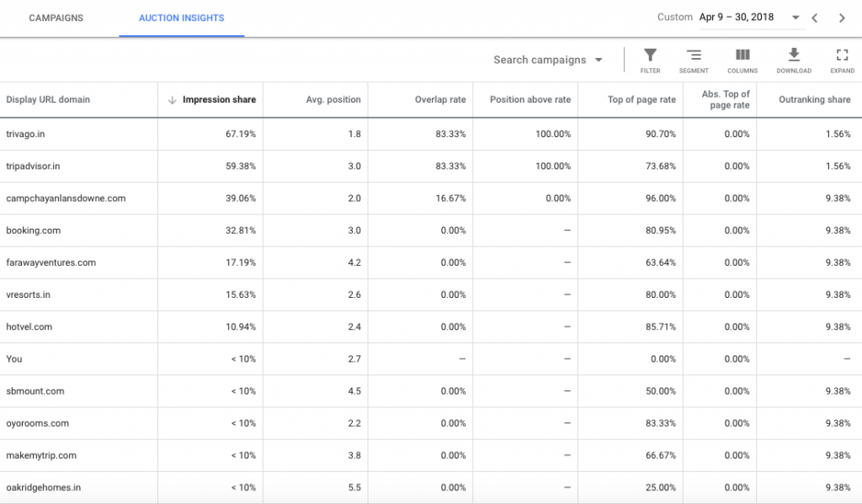This screenshot has height=504, width=862.
Task: Click the sbmount.com domain
Action: 35,391
